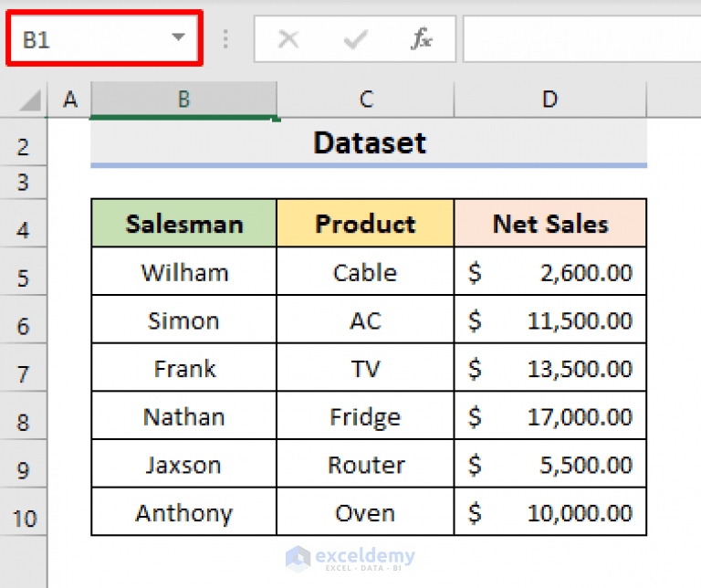The height and width of the screenshot is (588, 701).
Task: Select the $11,500.00 net sales cell
Action: pyautogui.click(x=550, y=320)
